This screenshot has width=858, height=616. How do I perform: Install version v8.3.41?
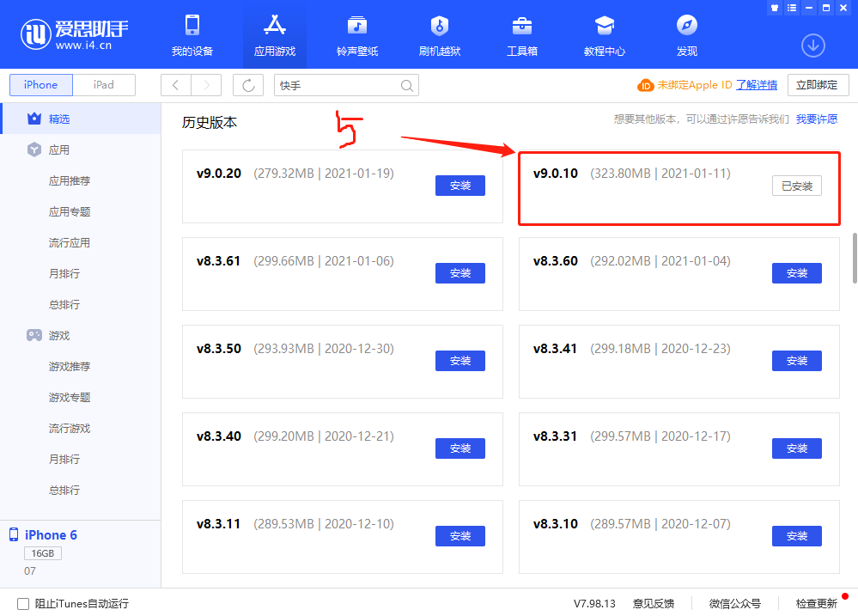click(797, 361)
